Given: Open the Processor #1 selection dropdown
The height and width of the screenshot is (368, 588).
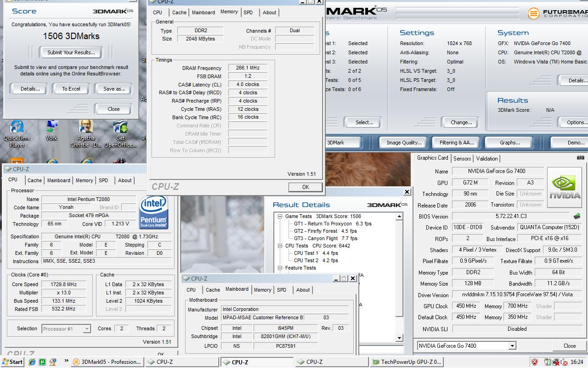Looking at the screenshot, I should [x=86, y=329].
